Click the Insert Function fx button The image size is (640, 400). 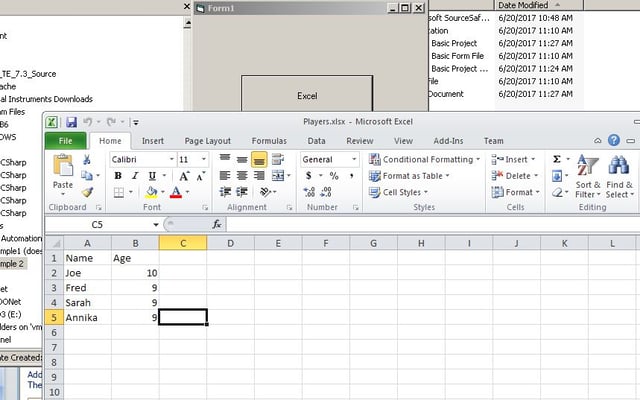(217, 224)
